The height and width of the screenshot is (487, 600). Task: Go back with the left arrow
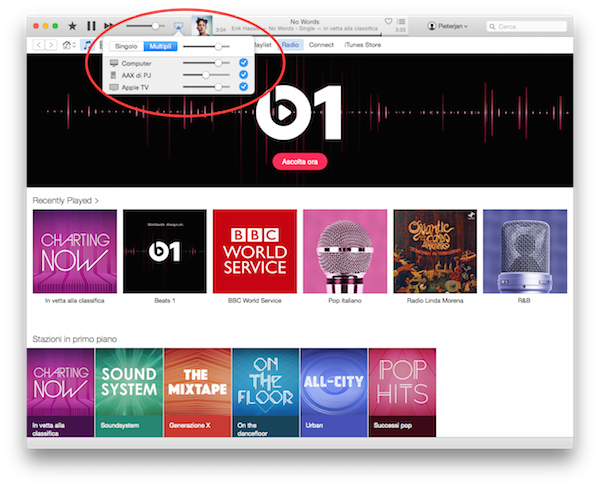(39, 45)
